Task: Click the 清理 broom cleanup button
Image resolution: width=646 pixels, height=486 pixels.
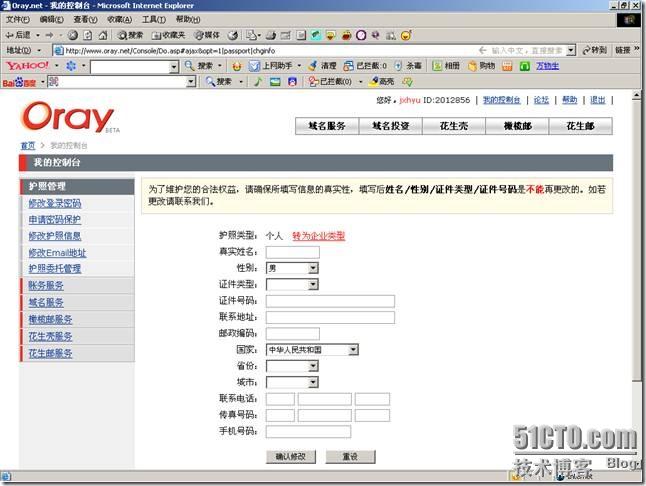Action: [x=323, y=65]
